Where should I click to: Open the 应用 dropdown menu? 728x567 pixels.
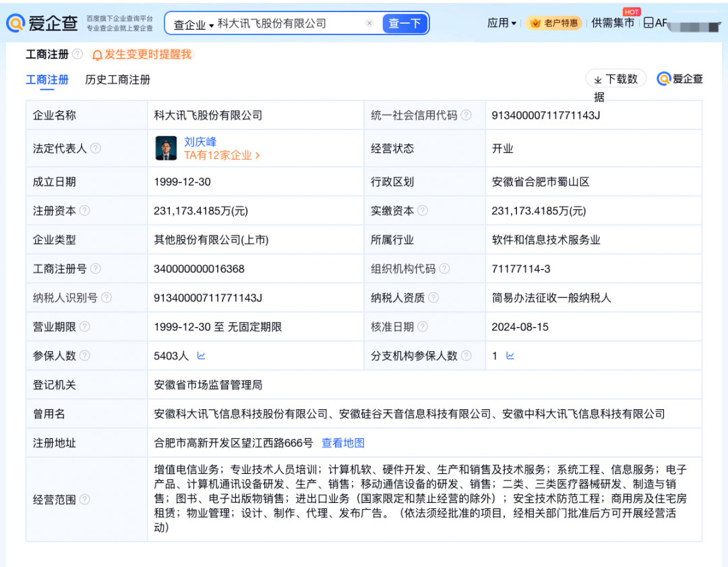(x=502, y=23)
